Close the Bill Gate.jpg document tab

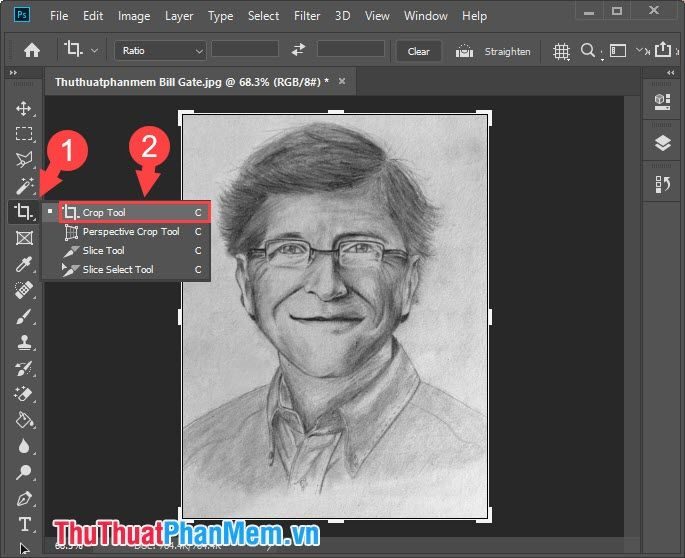pyautogui.click(x=342, y=81)
